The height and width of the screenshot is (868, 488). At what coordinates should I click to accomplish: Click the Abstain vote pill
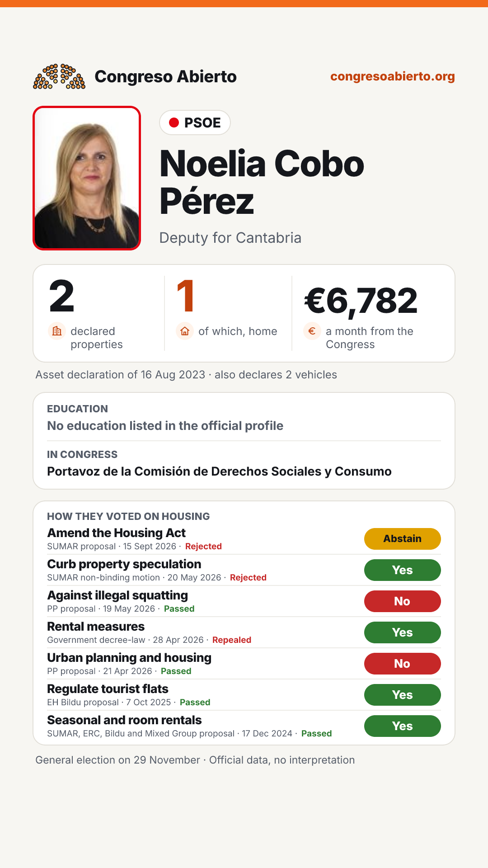point(403,539)
